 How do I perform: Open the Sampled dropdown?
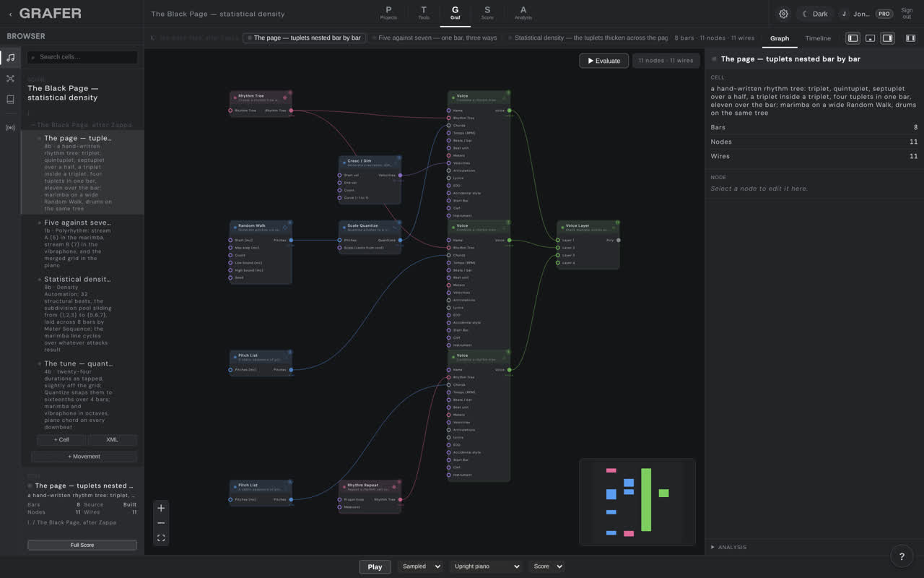point(420,566)
